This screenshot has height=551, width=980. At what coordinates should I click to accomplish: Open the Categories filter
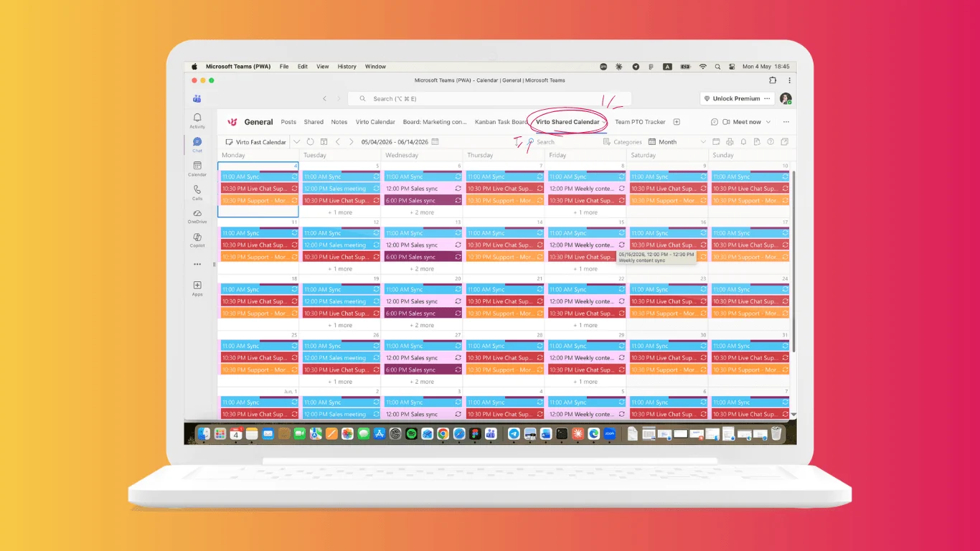pos(623,142)
